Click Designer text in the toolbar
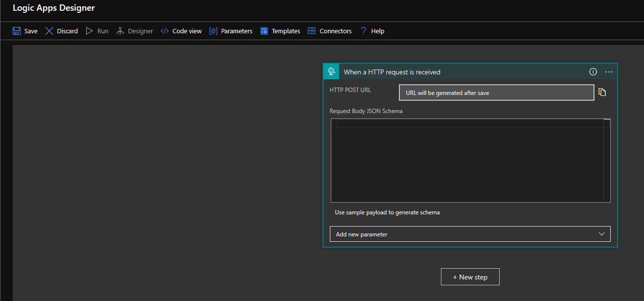This screenshot has width=644, height=301. (x=140, y=31)
